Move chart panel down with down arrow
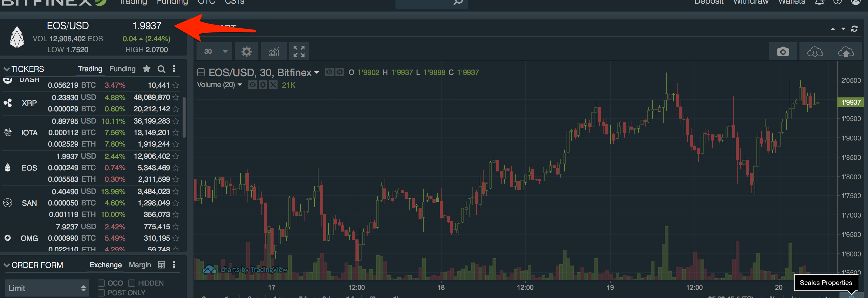Screen dimensions: 868x298 click(x=843, y=29)
